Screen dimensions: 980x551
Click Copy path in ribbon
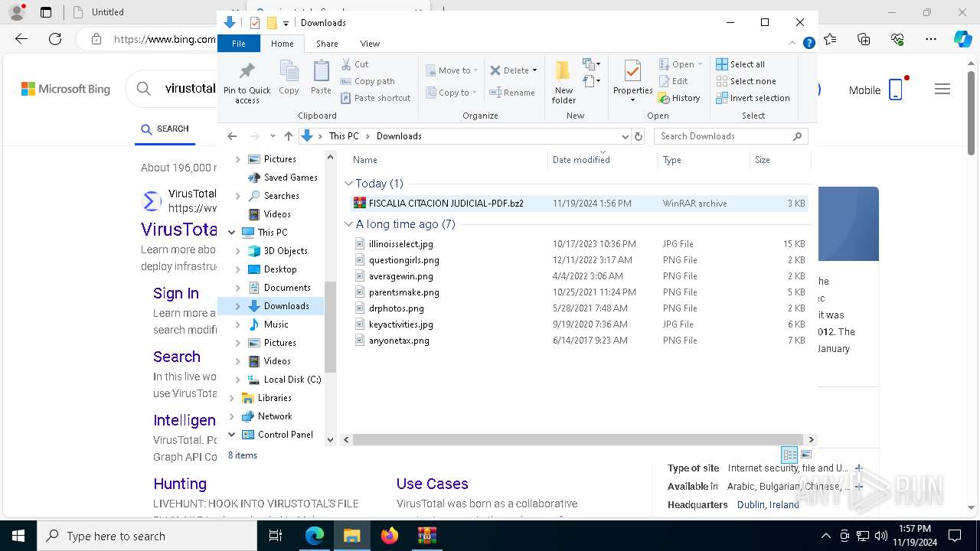pyautogui.click(x=367, y=81)
